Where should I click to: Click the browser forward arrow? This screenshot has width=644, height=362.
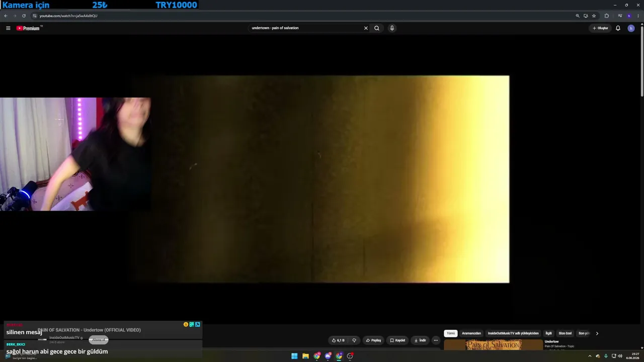tap(15, 16)
